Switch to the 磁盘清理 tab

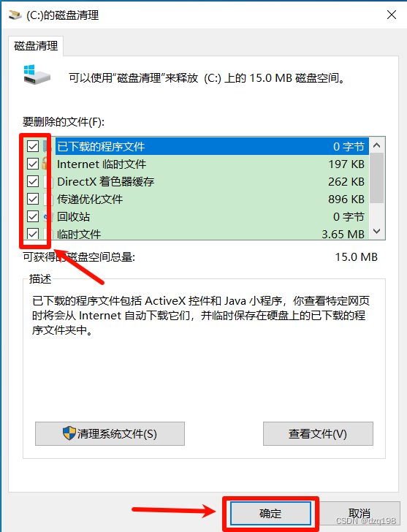36,46
